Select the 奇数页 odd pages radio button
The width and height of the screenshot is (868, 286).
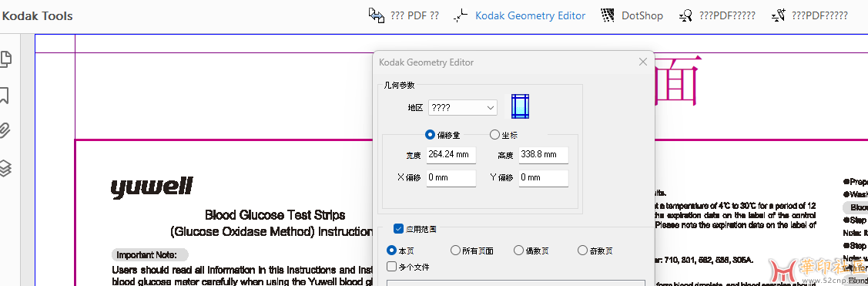582,251
